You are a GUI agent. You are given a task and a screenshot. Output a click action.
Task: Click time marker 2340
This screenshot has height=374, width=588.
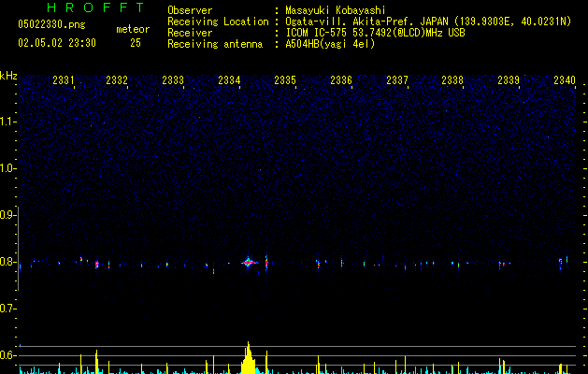click(x=565, y=80)
